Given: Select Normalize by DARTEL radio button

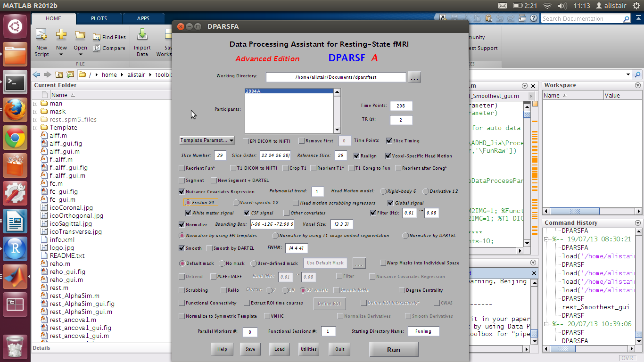Looking at the screenshot, I should 405,235.
